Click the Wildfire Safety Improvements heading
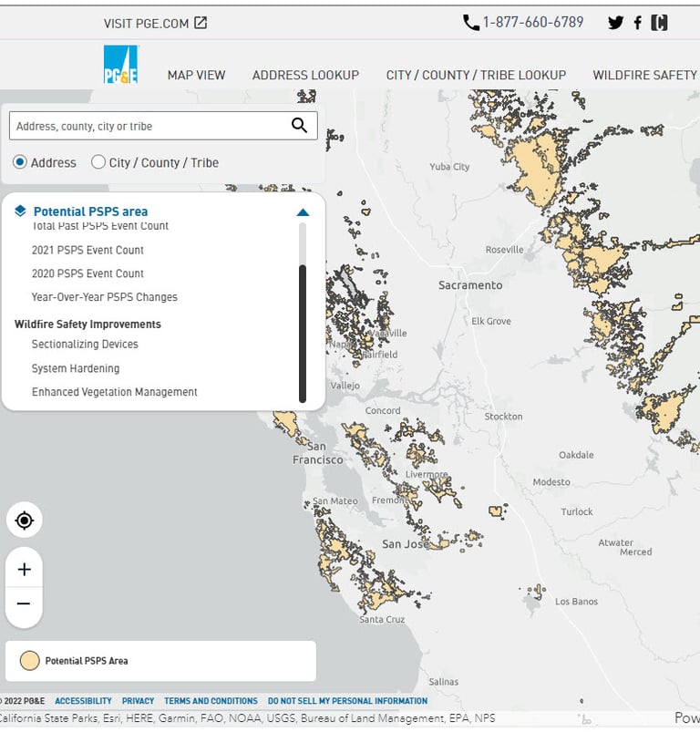 pyautogui.click(x=87, y=324)
